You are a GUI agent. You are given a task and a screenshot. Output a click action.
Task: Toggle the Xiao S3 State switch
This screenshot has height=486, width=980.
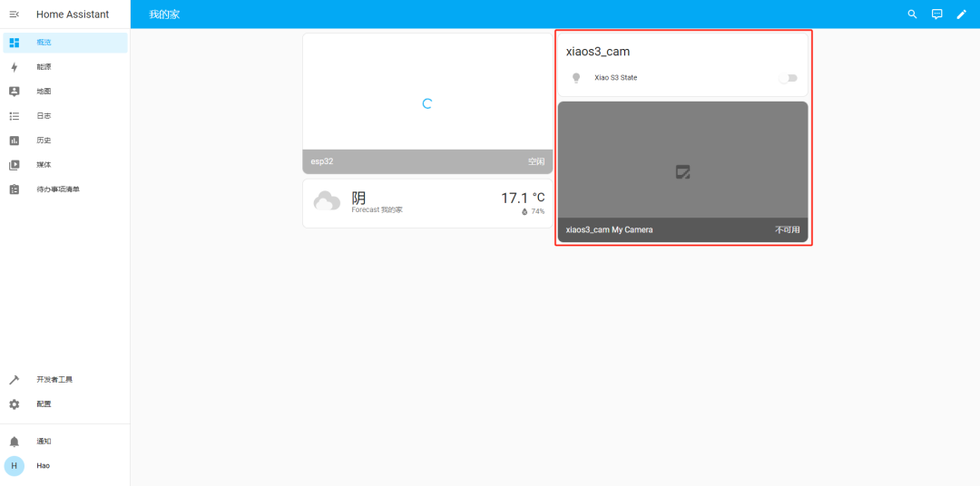coord(789,78)
